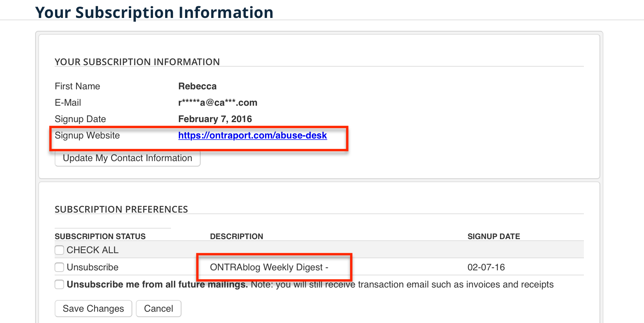Click the CHECK ALL label text
Viewport: 644px width, 323px height.
coord(93,250)
